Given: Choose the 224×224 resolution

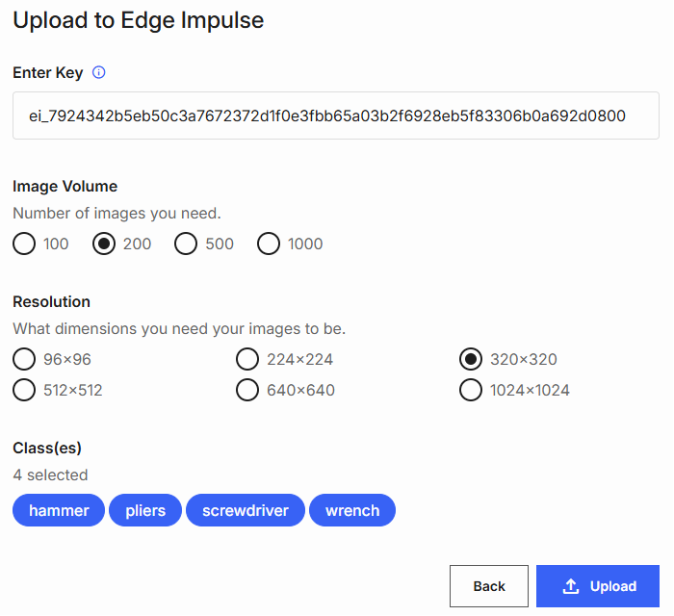Looking at the screenshot, I should point(247,360).
